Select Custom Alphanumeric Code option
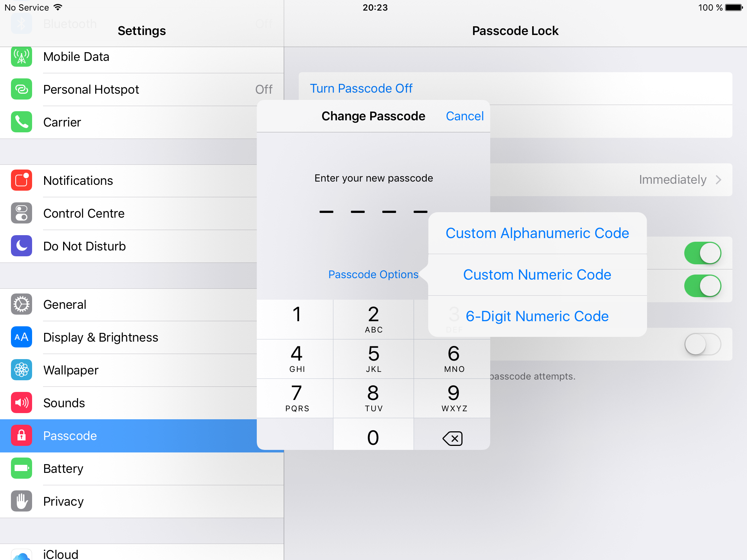747x560 pixels. [537, 233]
